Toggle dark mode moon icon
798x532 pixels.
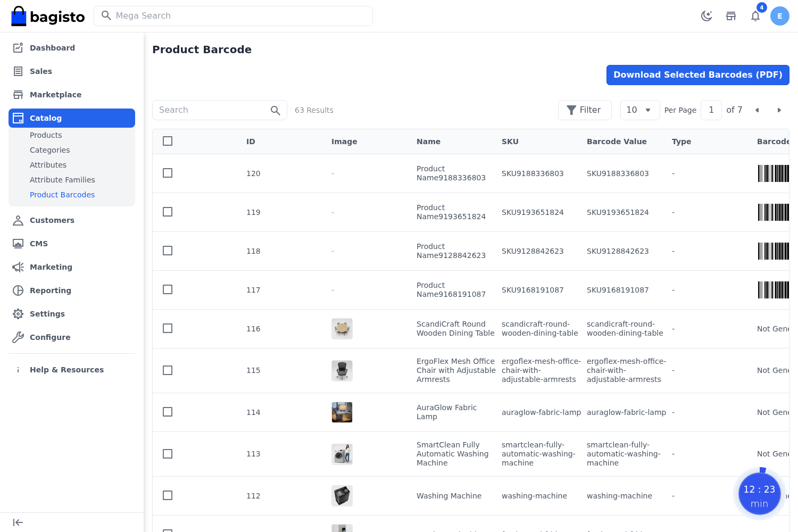click(706, 16)
